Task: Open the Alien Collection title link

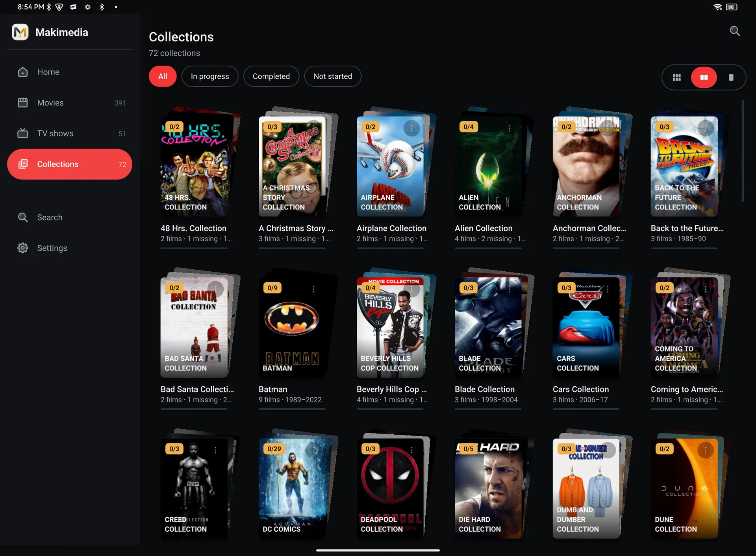Action: [484, 228]
